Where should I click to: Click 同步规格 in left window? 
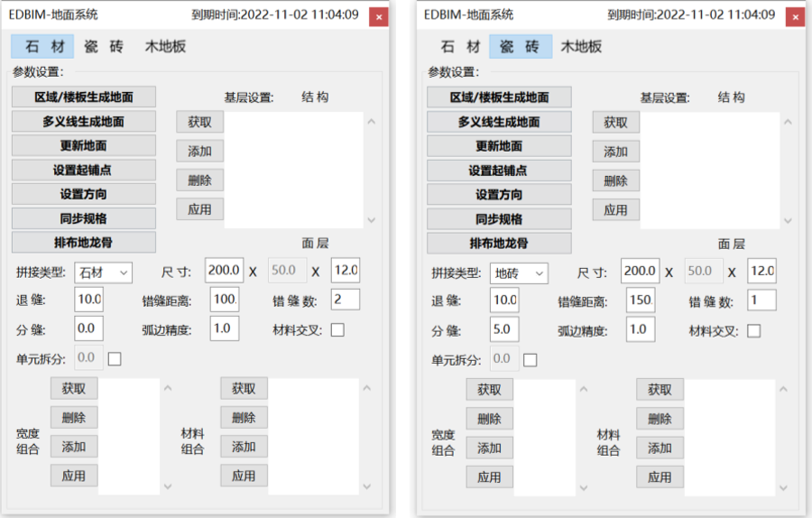coord(83,218)
